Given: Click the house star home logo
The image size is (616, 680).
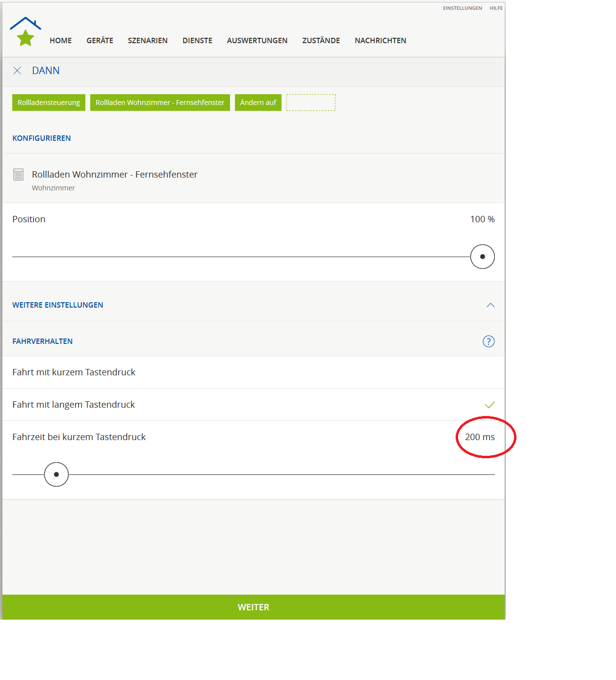Looking at the screenshot, I should [x=26, y=32].
